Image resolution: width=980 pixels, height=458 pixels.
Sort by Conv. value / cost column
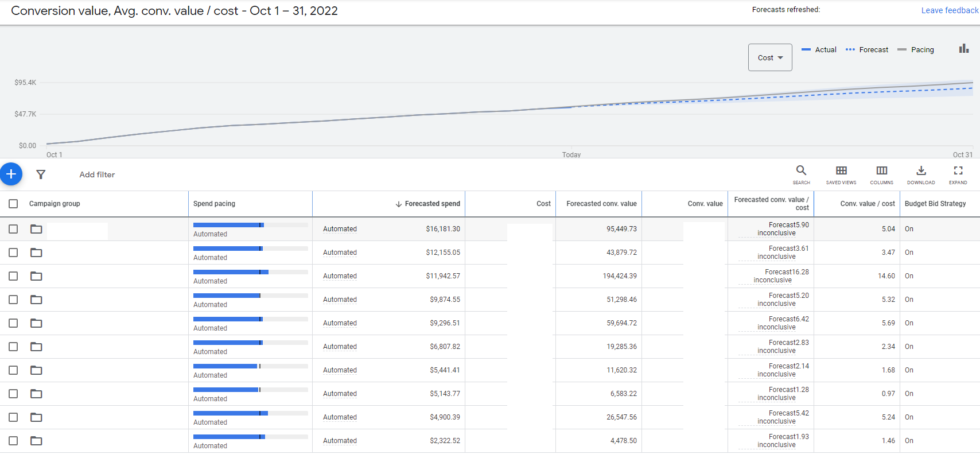pyautogui.click(x=868, y=204)
